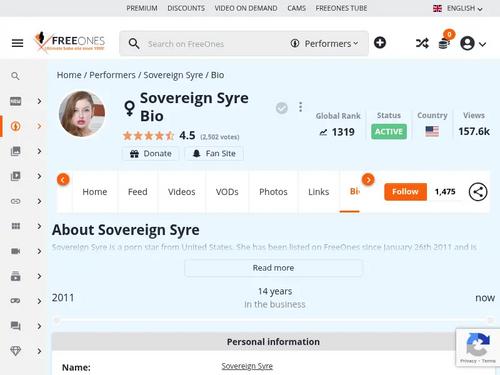
Task: Open the three-dot options menu
Action: tap(300, 107)
